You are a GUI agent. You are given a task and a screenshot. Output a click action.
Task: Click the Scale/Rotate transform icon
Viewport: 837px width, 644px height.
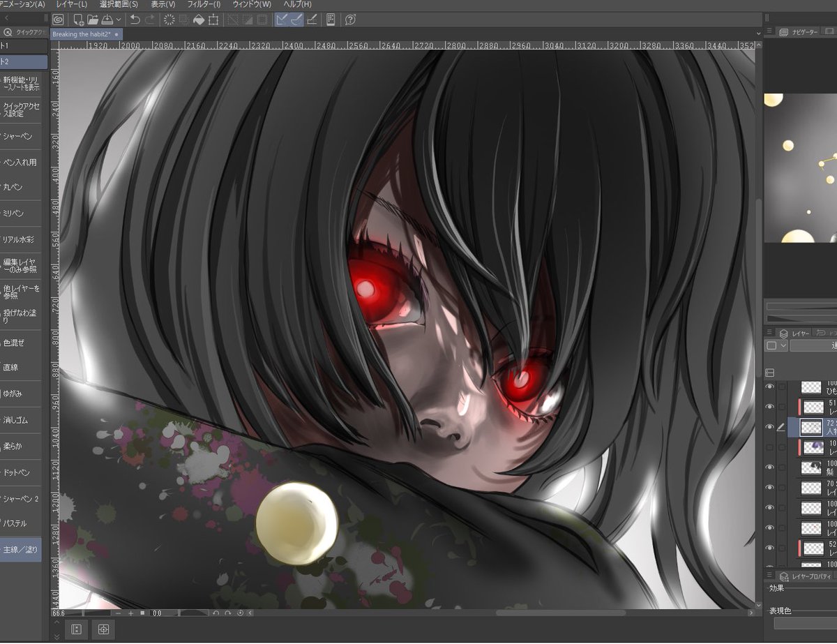point(213,20)
